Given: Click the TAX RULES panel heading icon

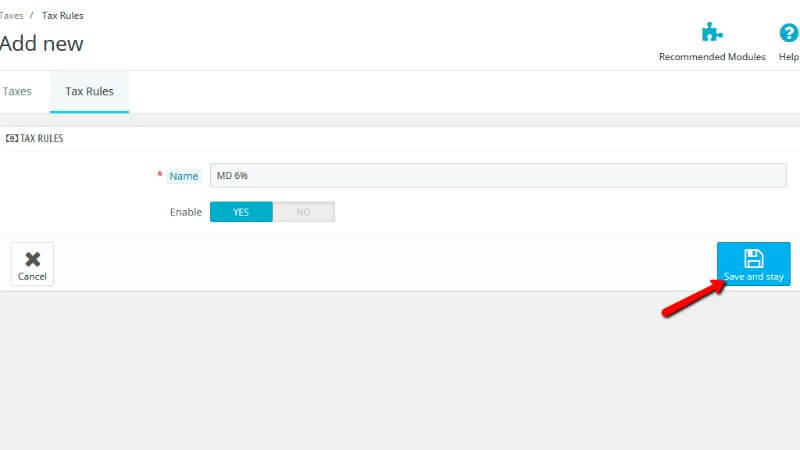Looking at the screenshot, I should tap(11, 138).
